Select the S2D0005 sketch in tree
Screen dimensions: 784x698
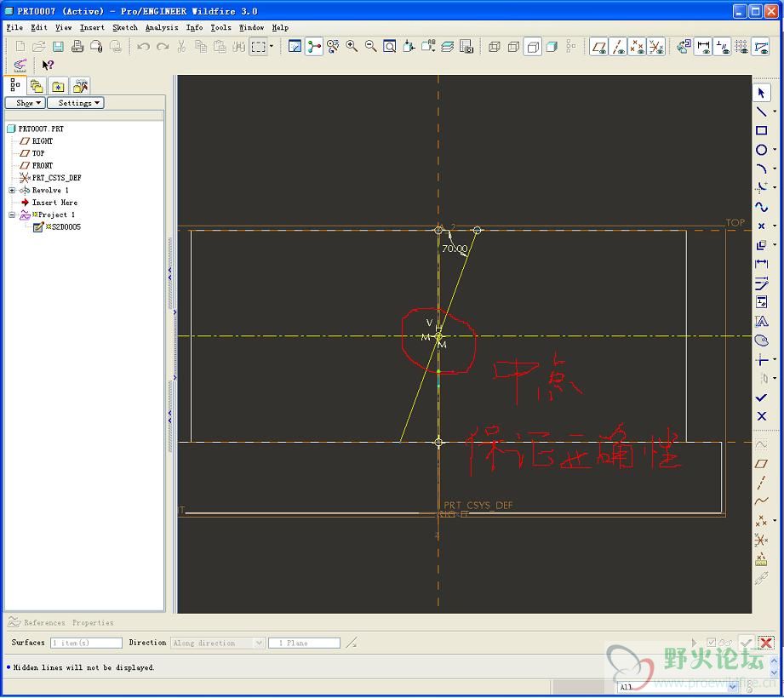(57, 227)
